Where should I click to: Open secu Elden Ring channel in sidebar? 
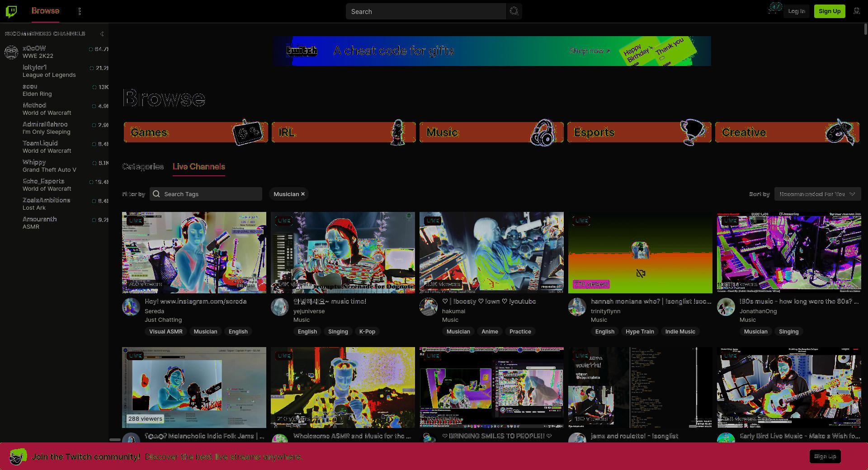54,90
